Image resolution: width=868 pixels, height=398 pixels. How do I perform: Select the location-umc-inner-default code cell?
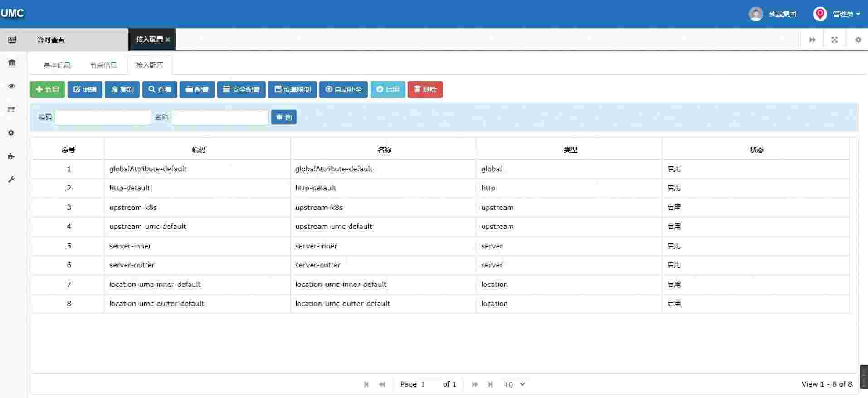pyautogui.click(x=198, y=284)
